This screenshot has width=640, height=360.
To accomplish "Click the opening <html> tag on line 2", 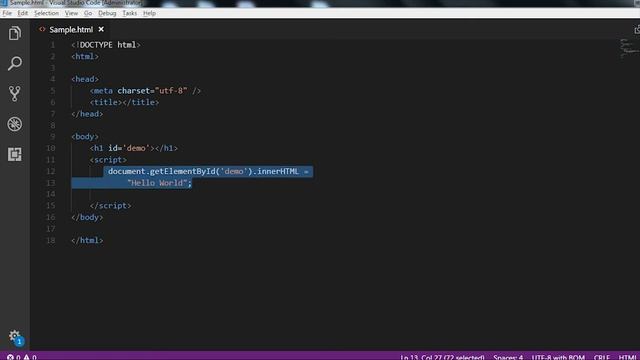I will click(x=85, y=56).
